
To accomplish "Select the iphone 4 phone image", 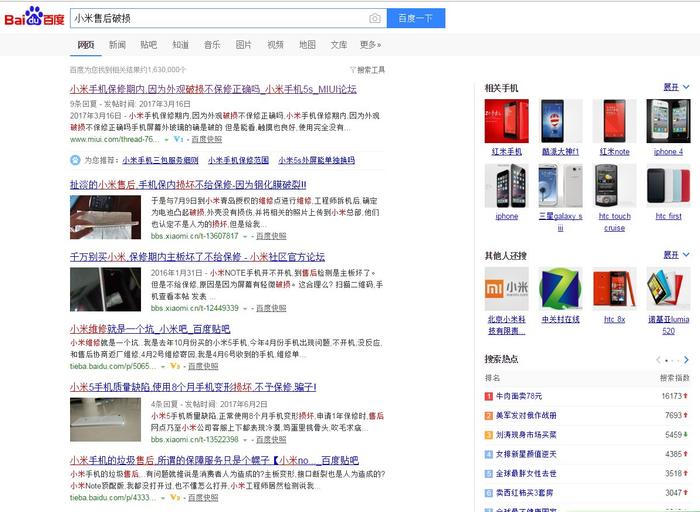I will 668,121.
